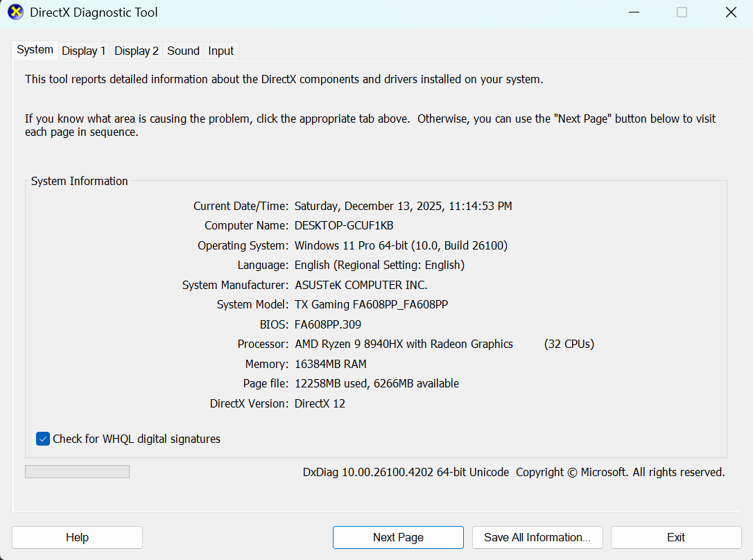Click the Windows 11 Pro 64-bit value
The width and height of the screenshot is (753, 560).
pos(401,245)
